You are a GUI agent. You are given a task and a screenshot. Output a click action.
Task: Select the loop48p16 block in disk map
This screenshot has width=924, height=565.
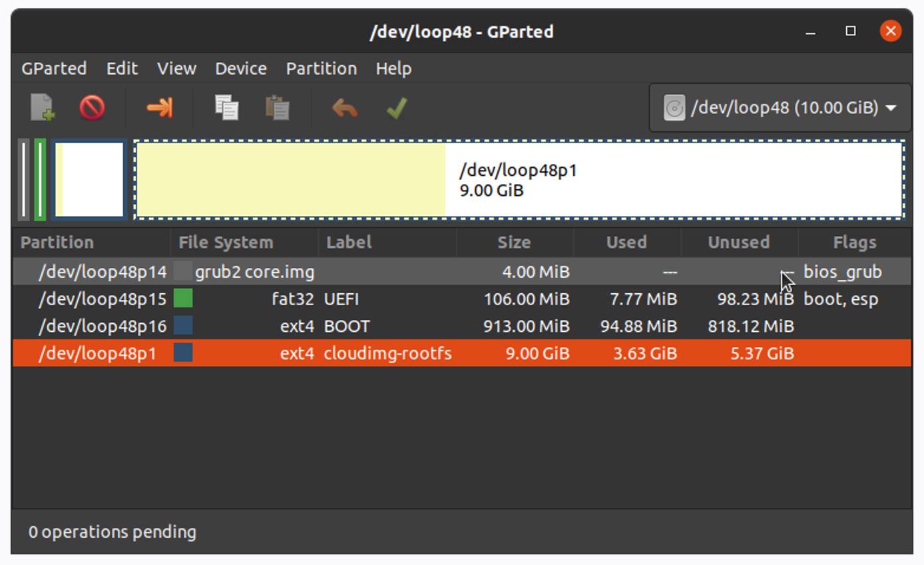pyautogui.click(x=89, y=179)
